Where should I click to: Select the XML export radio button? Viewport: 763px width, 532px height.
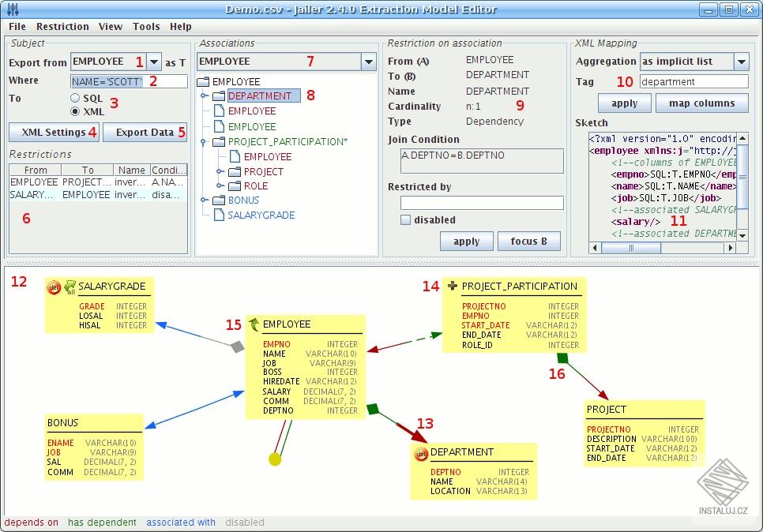point(75,111)
